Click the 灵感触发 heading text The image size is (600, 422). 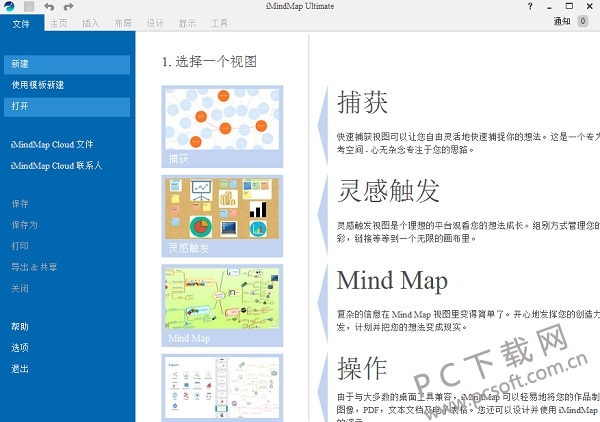point(388,191)
